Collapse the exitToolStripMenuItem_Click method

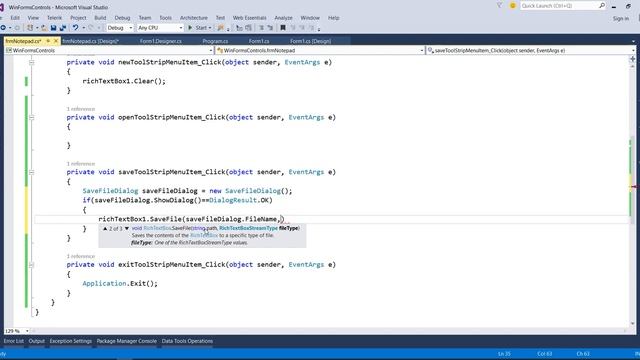click(31, 265)
